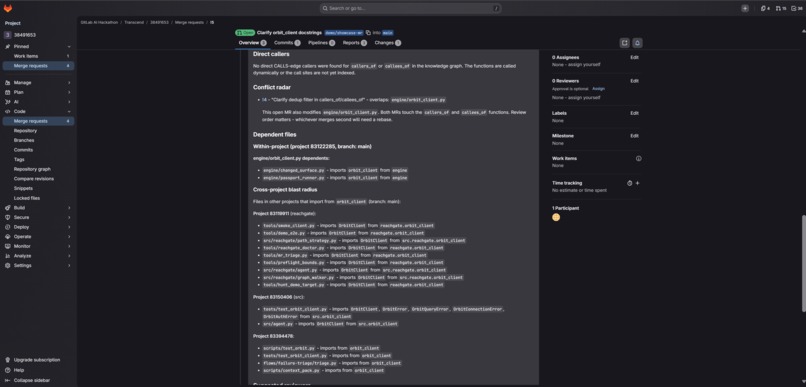
Task: Switch to the Commits tab
Action: (287, 43)
